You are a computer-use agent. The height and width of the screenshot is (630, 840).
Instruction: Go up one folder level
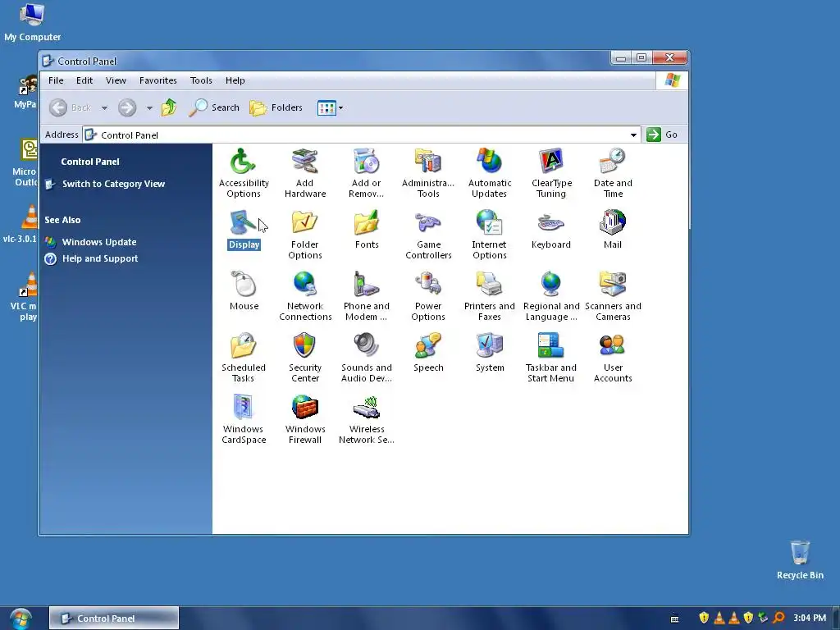(169, 107)
